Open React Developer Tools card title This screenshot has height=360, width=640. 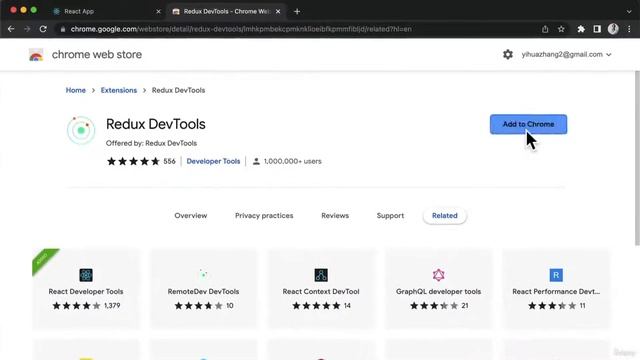(x=86, y=291)
